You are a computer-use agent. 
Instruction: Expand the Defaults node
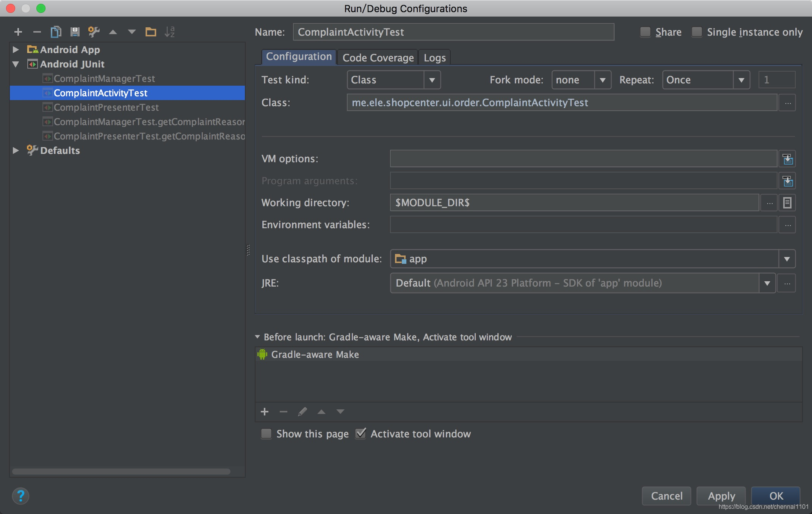point(16,150)
